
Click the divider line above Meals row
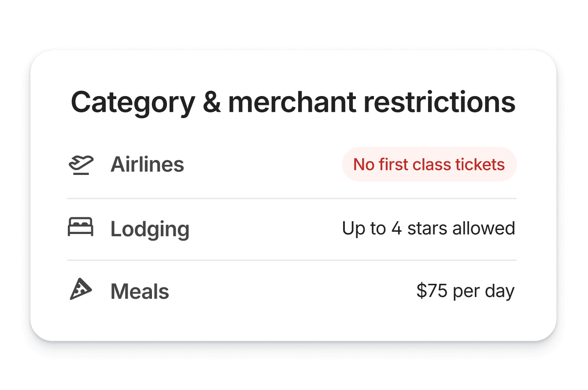pos(292,260)
